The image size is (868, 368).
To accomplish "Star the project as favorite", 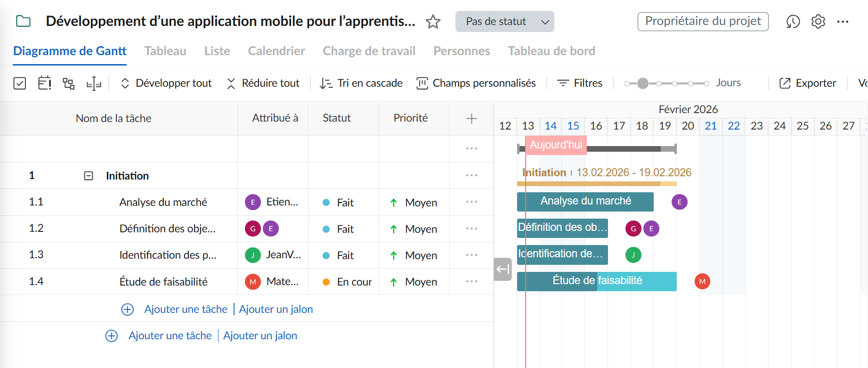I will point(433,22).
